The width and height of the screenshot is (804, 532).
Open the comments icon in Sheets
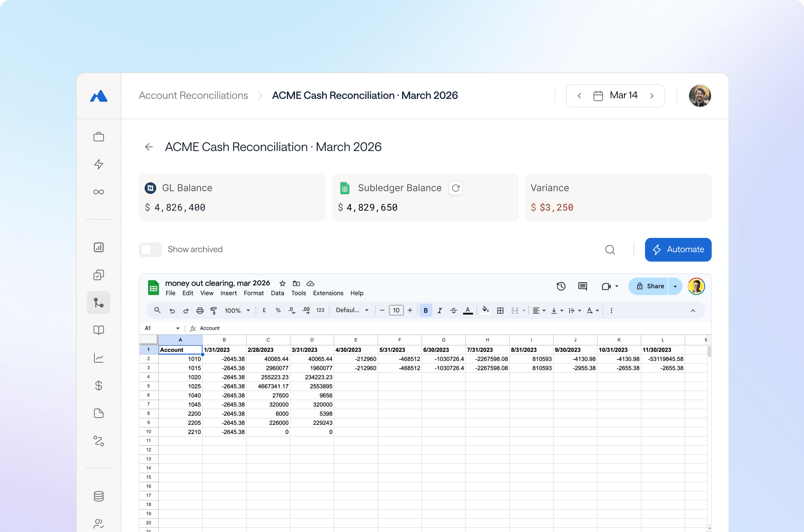pos(582,286)
